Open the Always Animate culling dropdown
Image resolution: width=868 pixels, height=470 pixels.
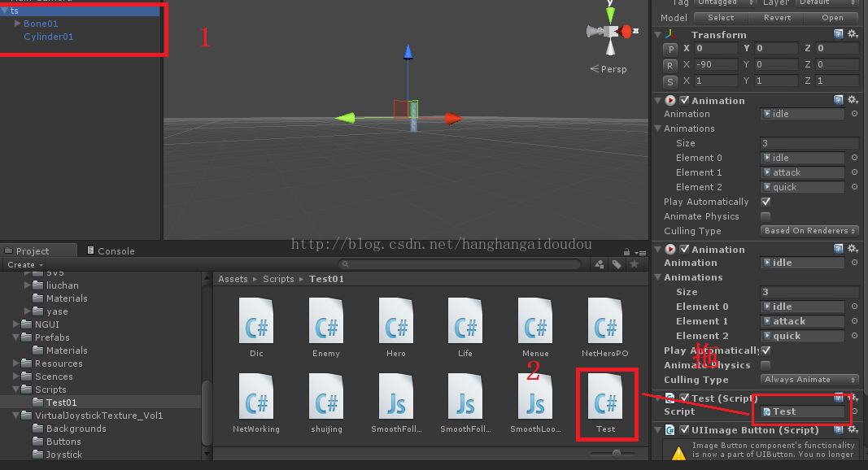(x=809, y=380)
